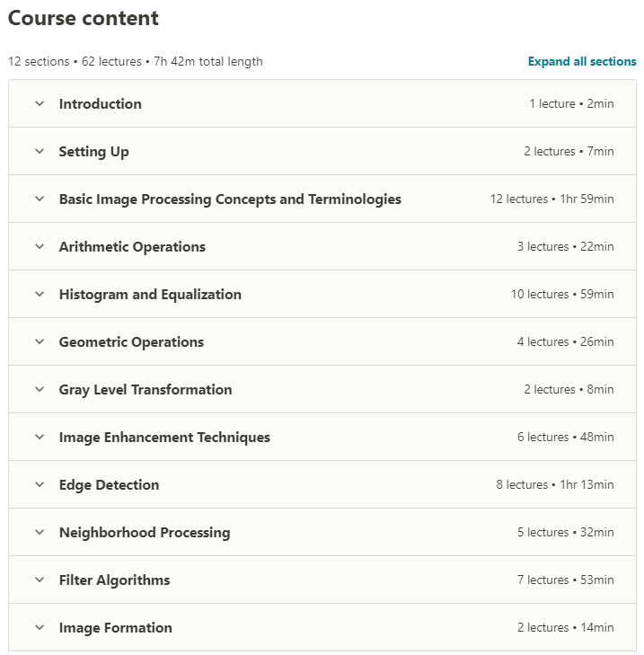Expand the Setting Up section chevron
This screenshot has height=655, width=644.
click(x=40, y=151)
